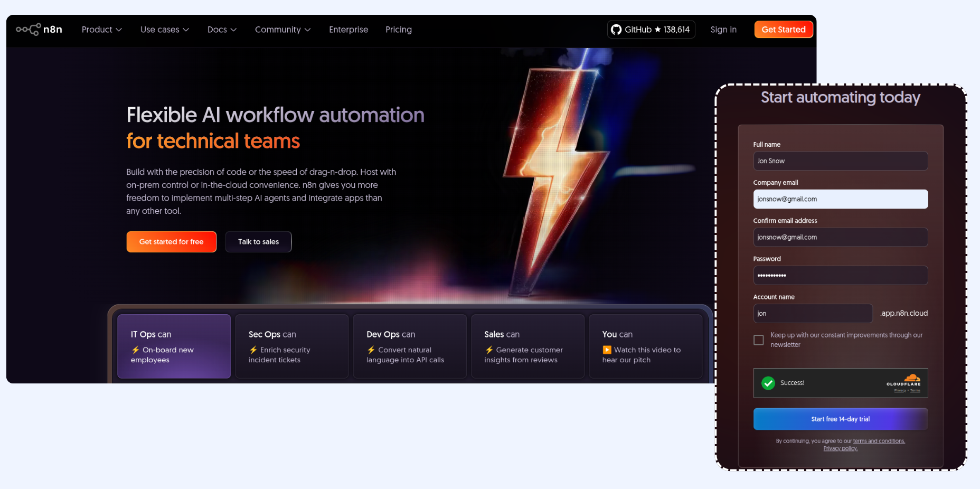The image size is (980, 489).
Task: Click the 'Flexible AI workflow automation' headline
Action: pyautogui.click(x=275, y=115)
